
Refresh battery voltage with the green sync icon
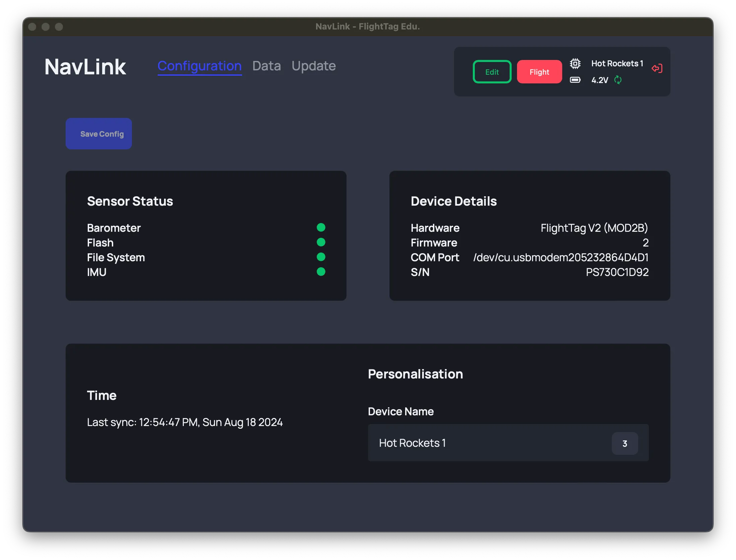pyautogui.click(x=618, y=80)
